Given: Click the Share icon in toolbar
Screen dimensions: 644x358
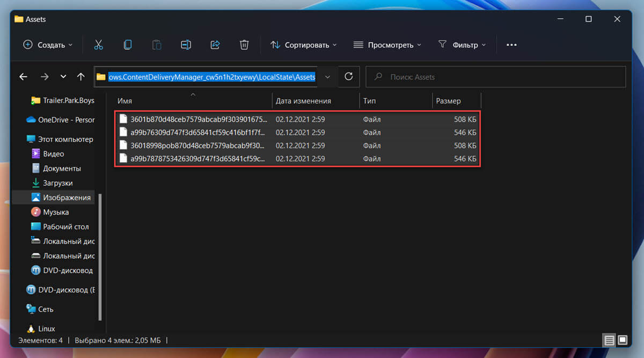Looking at the screenshot, I should pyautogui.click(x=215, y=45).
